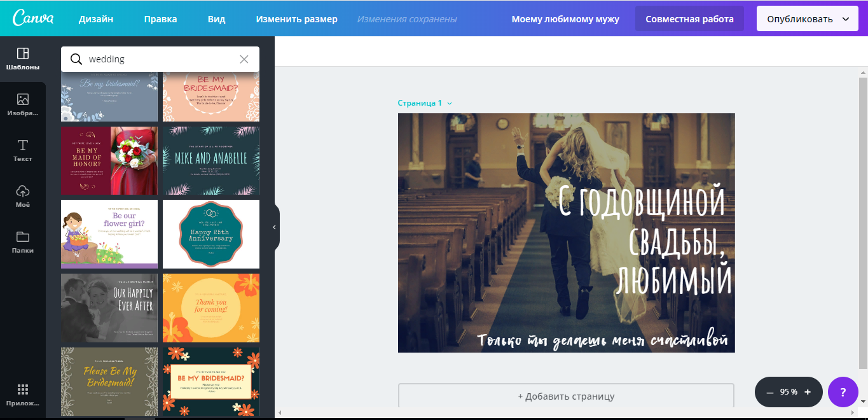Increase zoom with the plus button
This screenshot has width=868, height=420.
pyautogui.click(x=808, y=392)
